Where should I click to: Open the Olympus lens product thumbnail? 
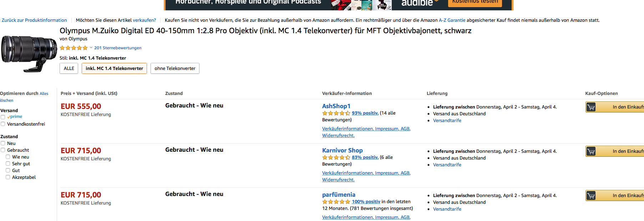pyautogui.click(x=29, y=54)
